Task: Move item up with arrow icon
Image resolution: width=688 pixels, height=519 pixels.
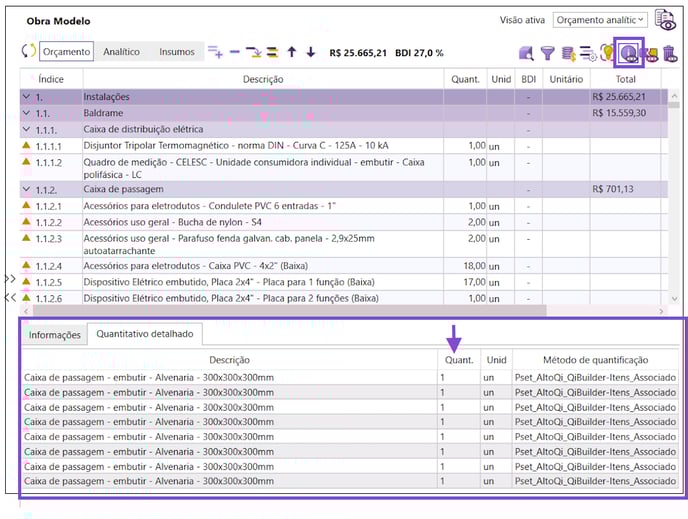Action: 292,52
